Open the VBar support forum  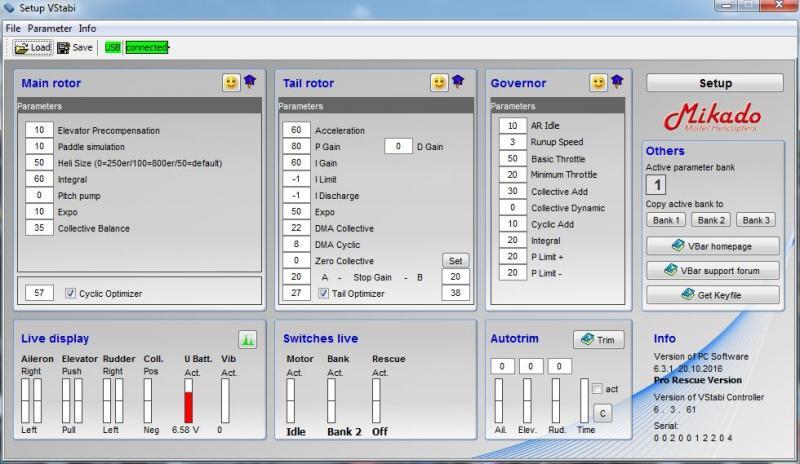[x=714, y=270]
